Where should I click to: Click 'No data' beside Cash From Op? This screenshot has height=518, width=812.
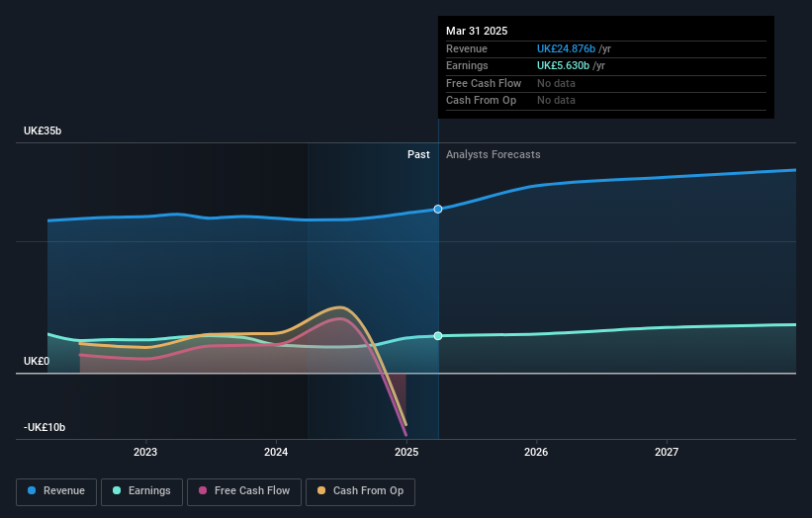click(556, 101)
